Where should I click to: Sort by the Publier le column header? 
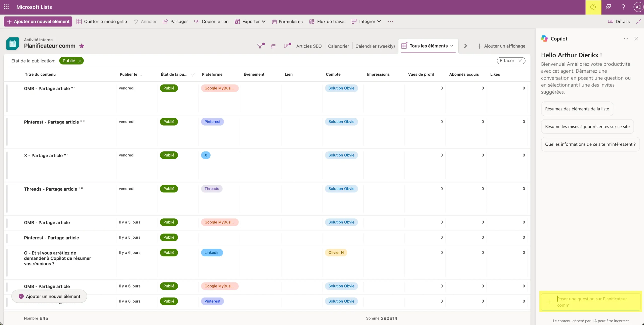[131, 74]
